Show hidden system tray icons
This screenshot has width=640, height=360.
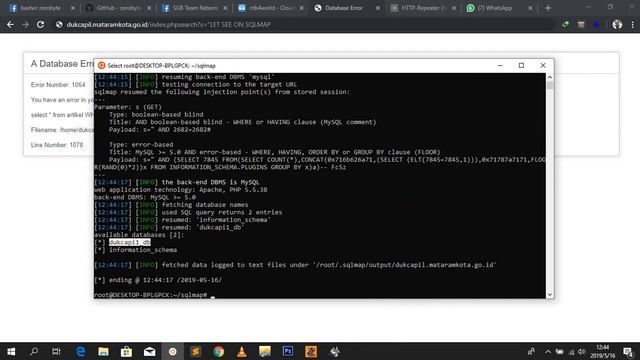coord(548,351)
